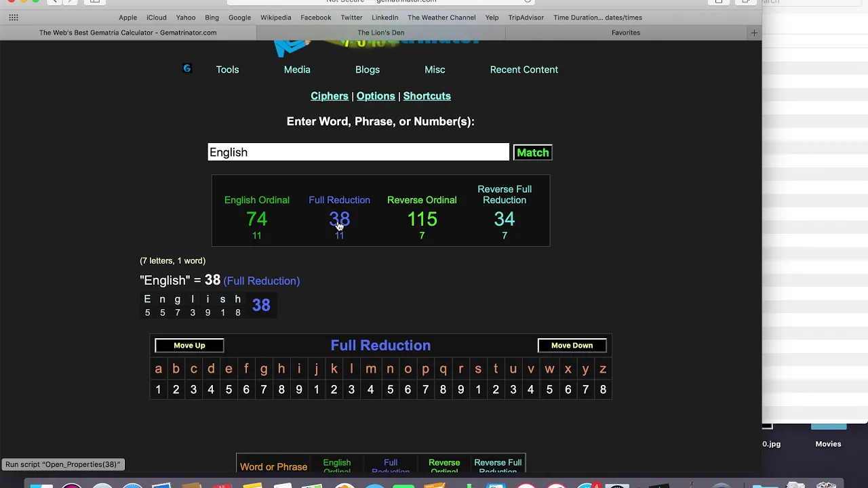Switch to The Lion's Den tab
This screenshot has height=488, width=868.
tap(380, 33)
